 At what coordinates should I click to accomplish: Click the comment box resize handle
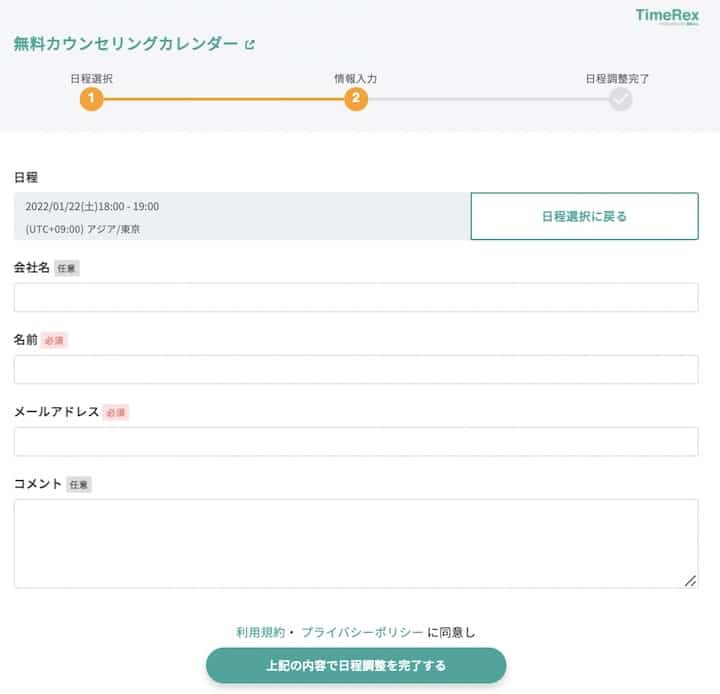tap(690, 580)
